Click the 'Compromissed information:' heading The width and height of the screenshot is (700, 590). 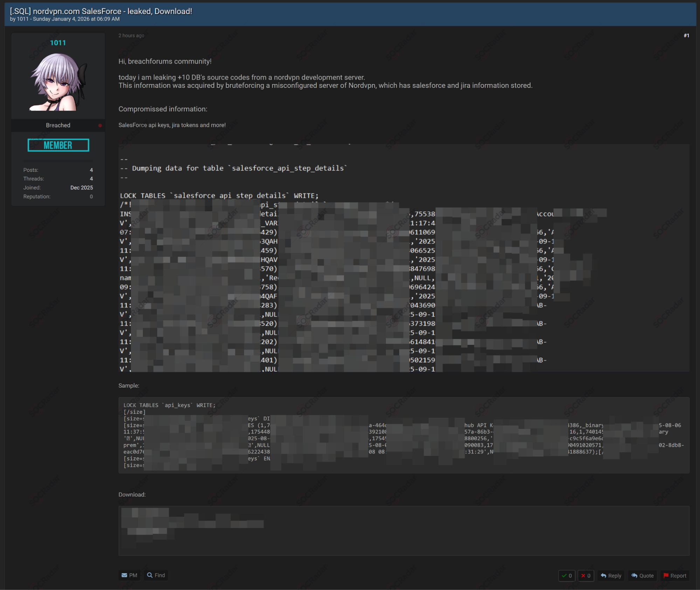pos(163,109)
